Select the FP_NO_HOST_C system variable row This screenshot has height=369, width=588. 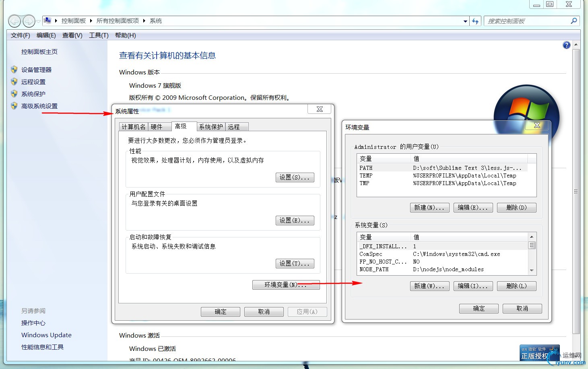coord(442,262)
